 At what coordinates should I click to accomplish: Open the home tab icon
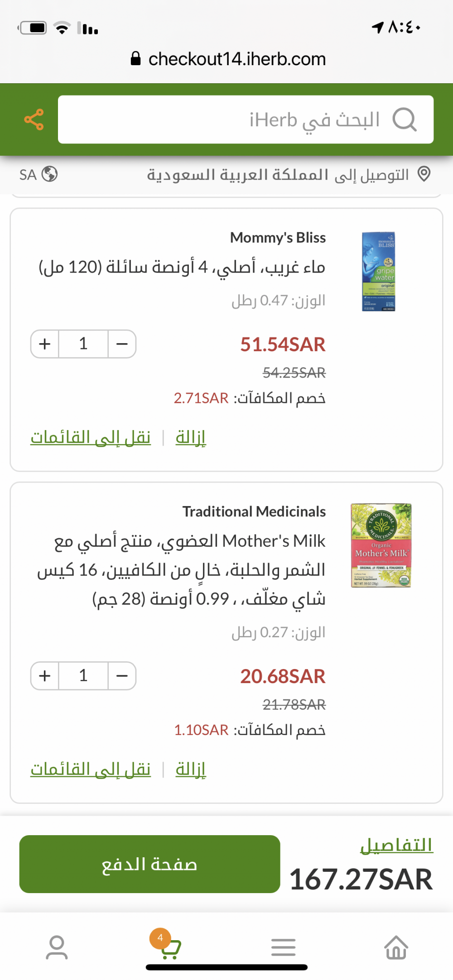[x=396, y=947]
